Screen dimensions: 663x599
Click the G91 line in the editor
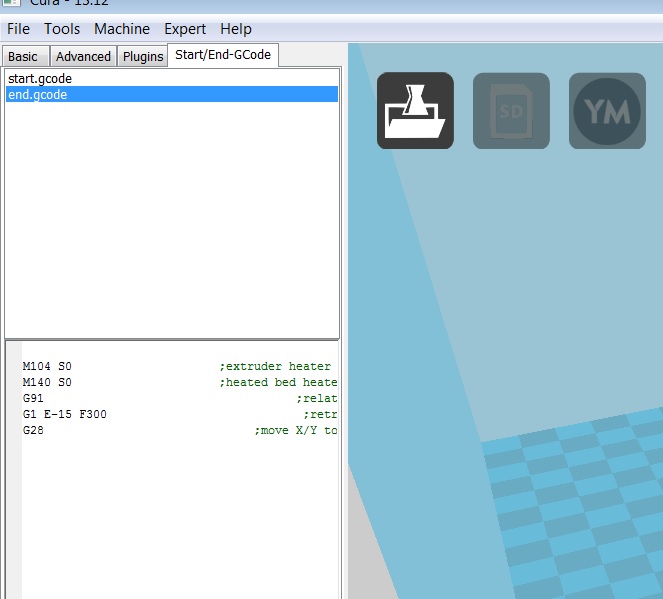[33, 398]
